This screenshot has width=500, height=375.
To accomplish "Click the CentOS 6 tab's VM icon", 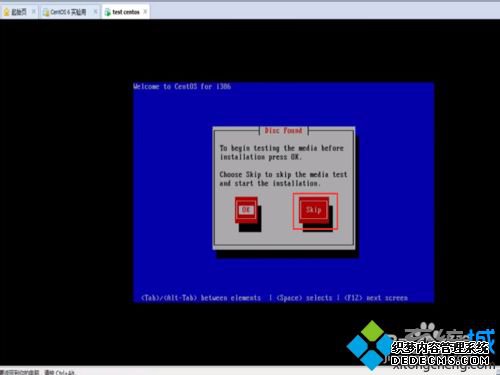I will tap(46, 12).
